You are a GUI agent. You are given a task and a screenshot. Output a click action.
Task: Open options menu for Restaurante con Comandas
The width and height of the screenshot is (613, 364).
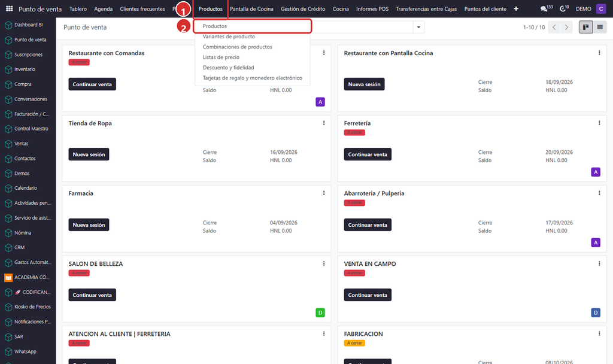324,53
